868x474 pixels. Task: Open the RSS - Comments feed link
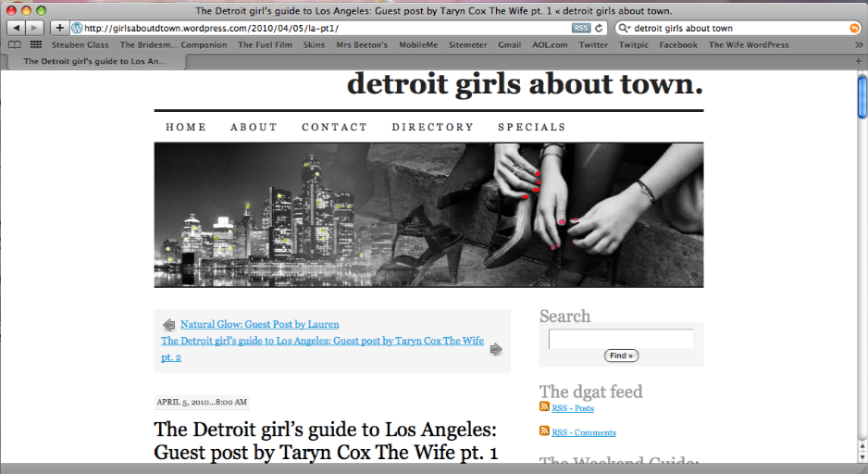pos(584,432)
